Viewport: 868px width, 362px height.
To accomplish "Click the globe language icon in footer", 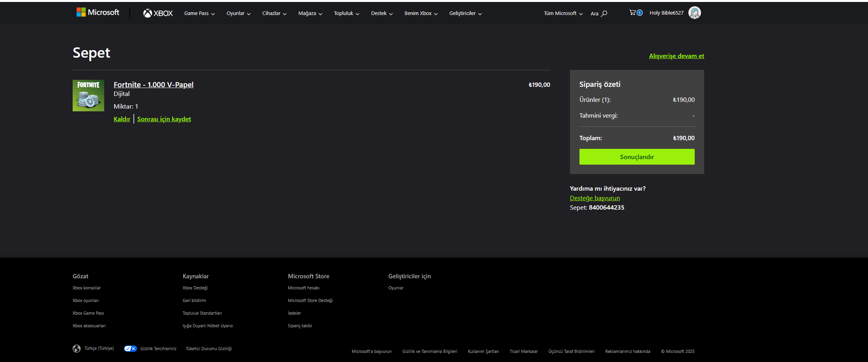I will tap(77, 349).
